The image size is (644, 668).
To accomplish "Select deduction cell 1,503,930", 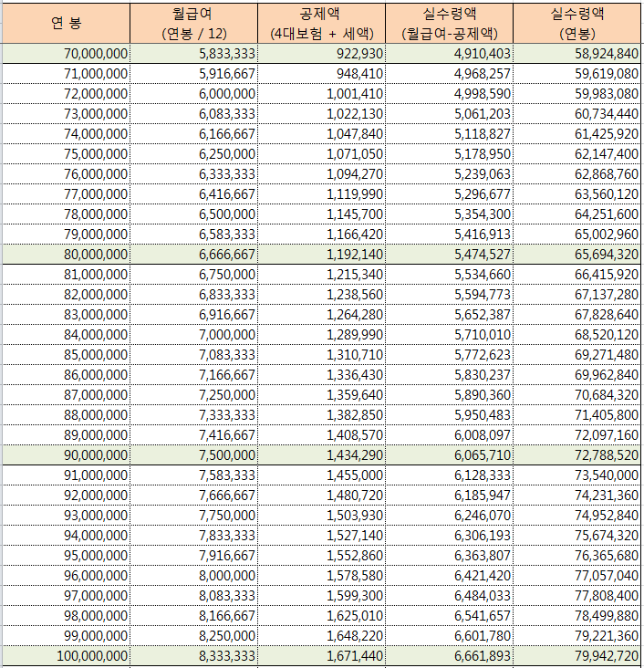I will pos(322,515).
